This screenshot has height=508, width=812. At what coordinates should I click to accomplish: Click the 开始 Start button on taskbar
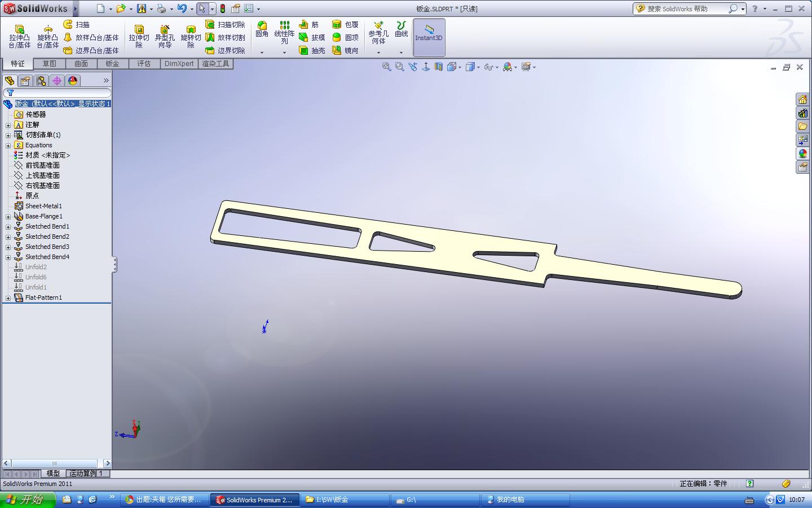click(x=28, y=500)
